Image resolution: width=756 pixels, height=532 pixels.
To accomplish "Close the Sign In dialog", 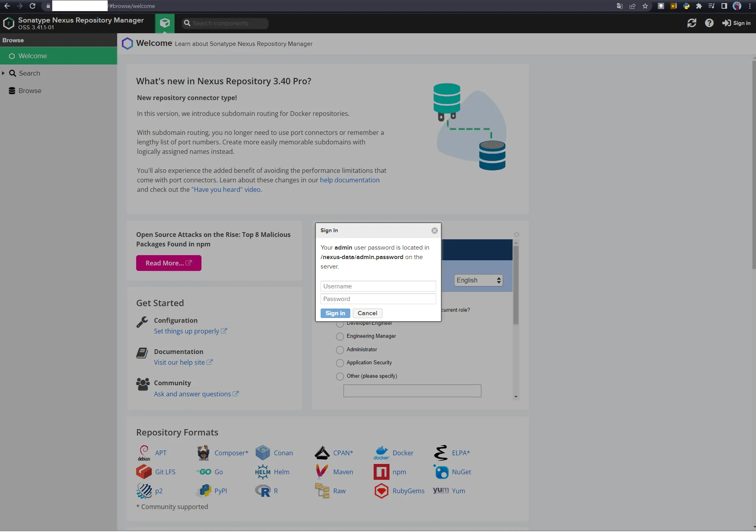I will (x=435, y=231).
